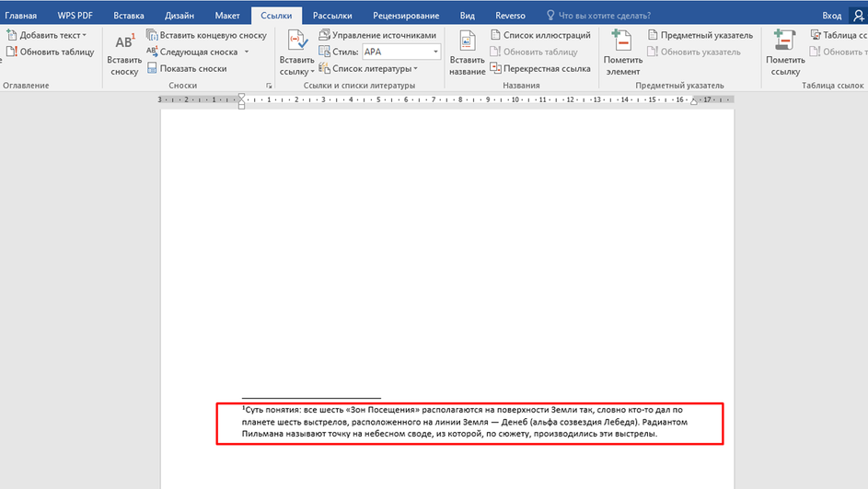Click the Insert Footnote AB icon
Screen dimensions: 868x489
pos(124,41)
